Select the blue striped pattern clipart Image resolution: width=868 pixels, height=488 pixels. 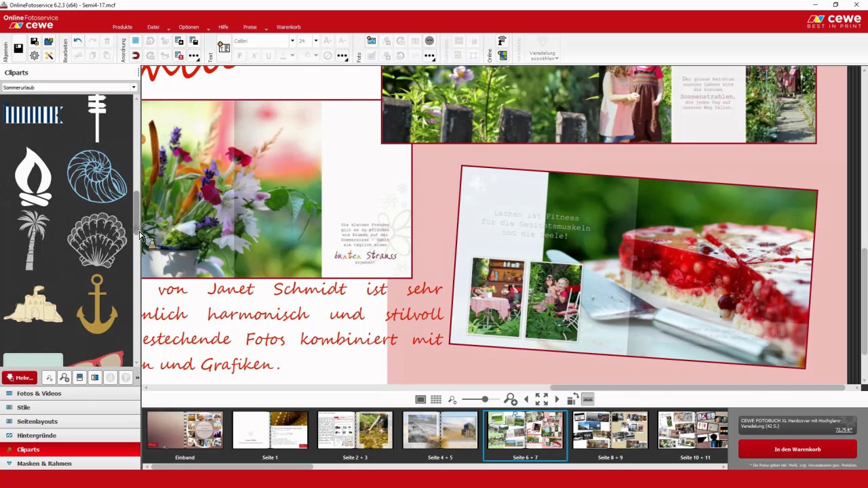click(34, 115)
